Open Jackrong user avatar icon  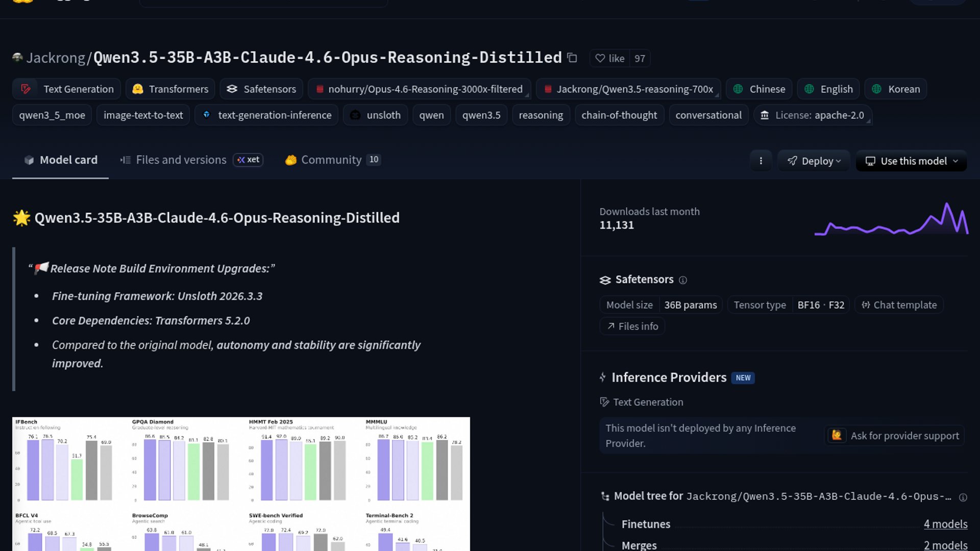coord(17,58)
